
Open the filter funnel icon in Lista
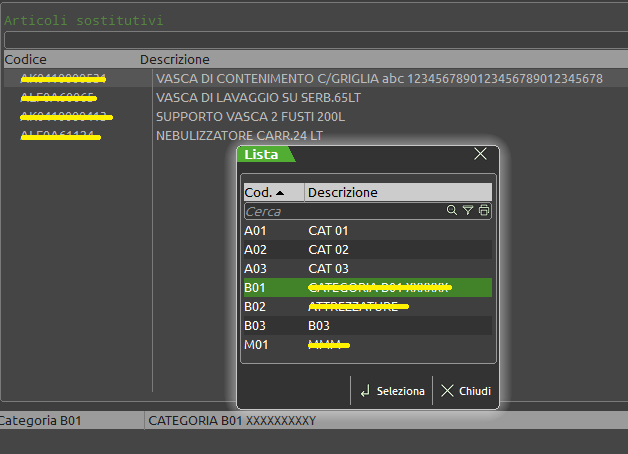(467, 211)
